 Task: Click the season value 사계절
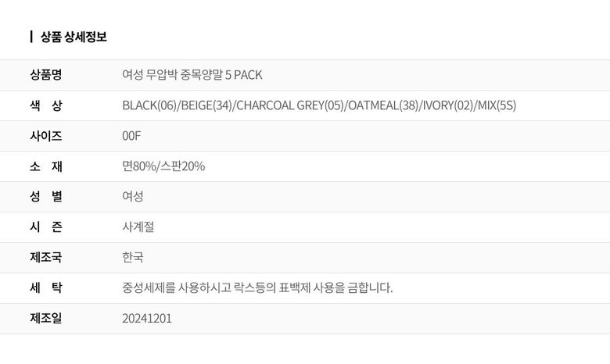138,227
